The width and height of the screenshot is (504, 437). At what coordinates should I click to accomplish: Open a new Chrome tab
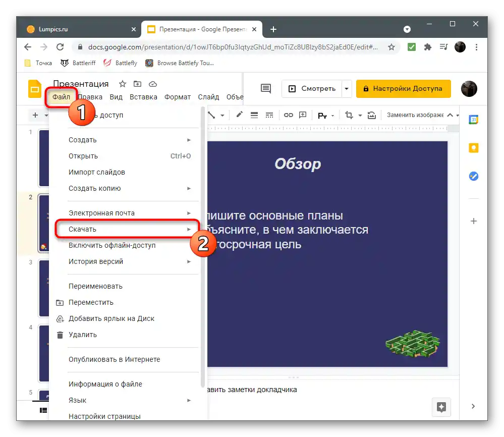[273, 29]
